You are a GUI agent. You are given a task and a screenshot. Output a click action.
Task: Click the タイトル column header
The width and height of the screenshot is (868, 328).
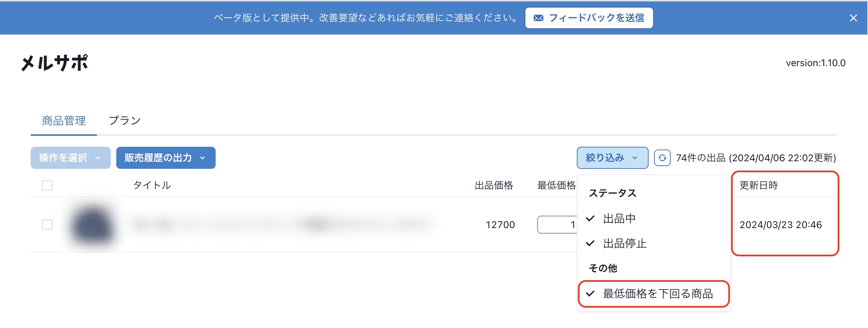152,185
